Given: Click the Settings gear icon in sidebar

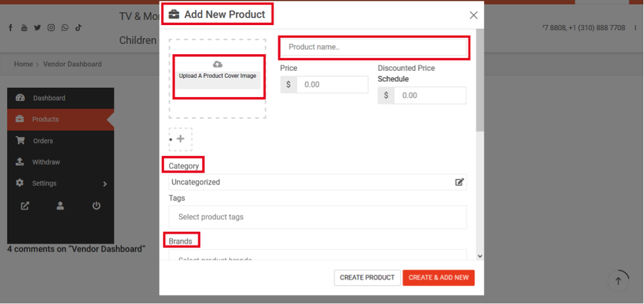Looking at the screenshot, I should coord(20,183).
